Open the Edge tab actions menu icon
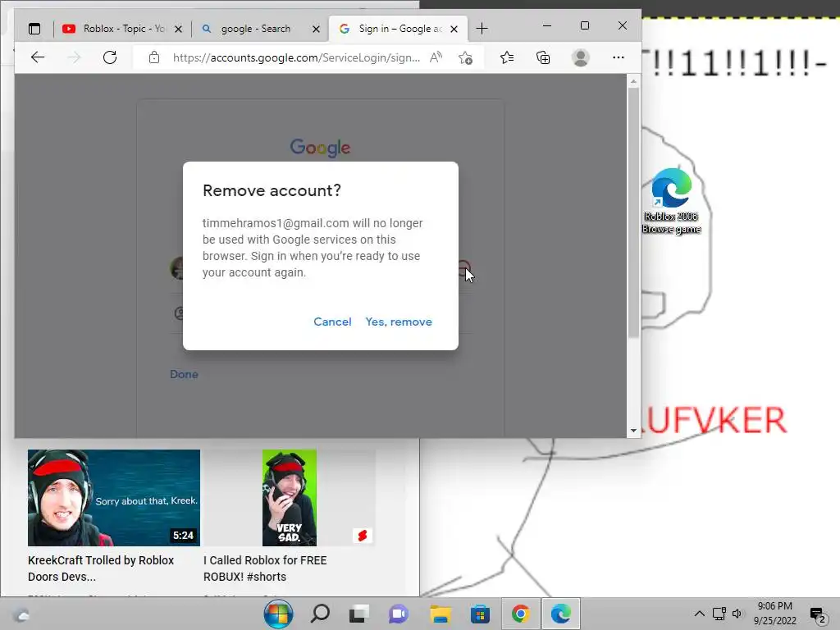 (x=34, y=29)
